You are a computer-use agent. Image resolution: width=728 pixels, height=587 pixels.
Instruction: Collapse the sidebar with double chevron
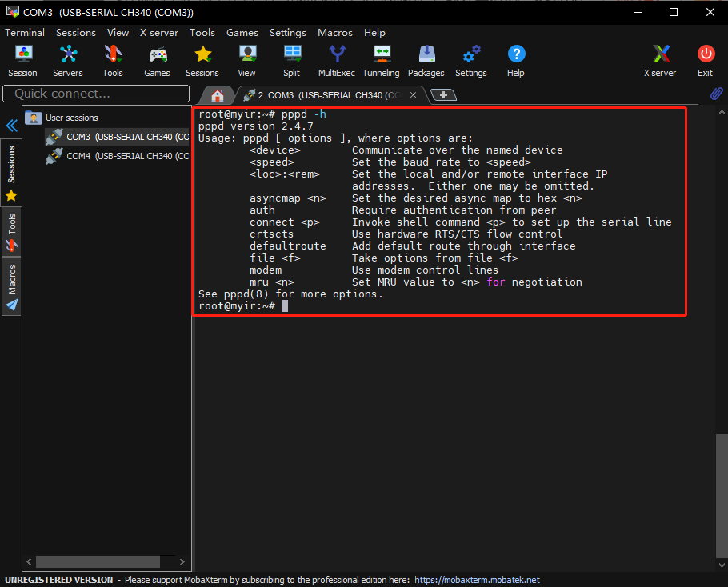[x=12, y=126]
